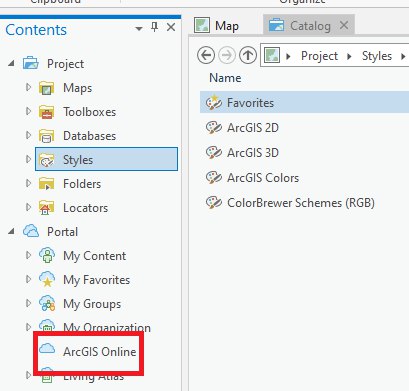Go back with the left arrow button

coord(206,55)
